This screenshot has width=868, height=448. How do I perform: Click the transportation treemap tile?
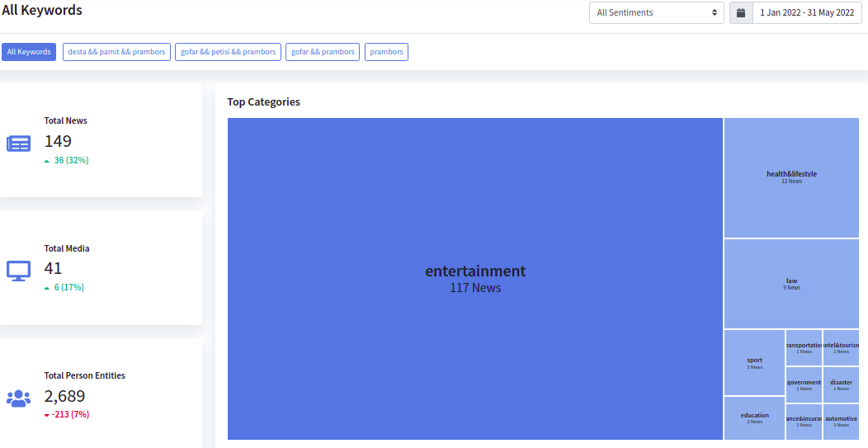click(x=804, y=348)
